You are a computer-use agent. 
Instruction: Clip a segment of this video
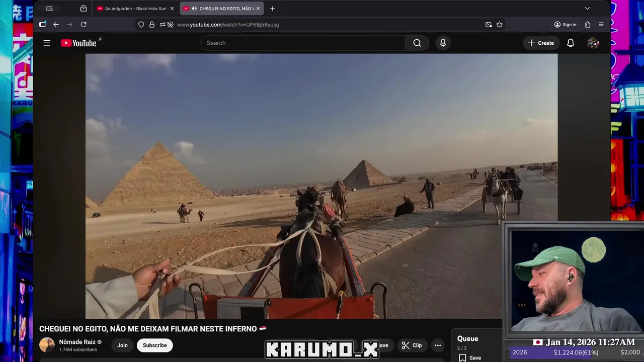[412, 345]
